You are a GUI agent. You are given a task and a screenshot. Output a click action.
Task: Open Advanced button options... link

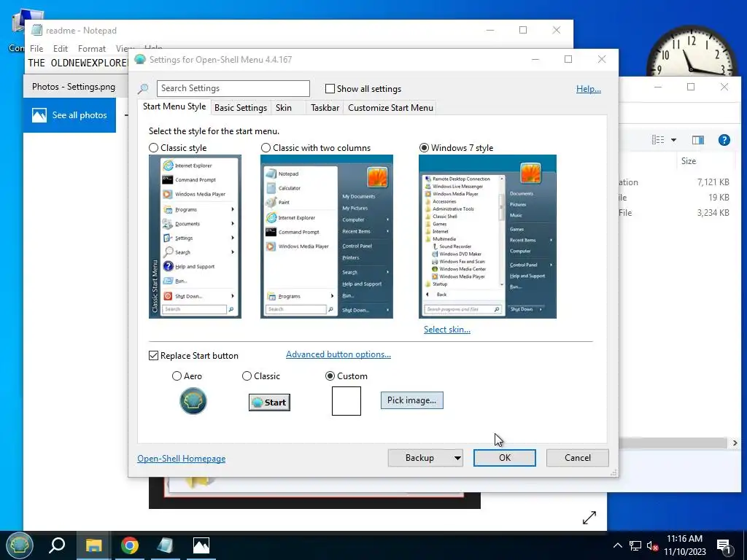pos(338,354)
